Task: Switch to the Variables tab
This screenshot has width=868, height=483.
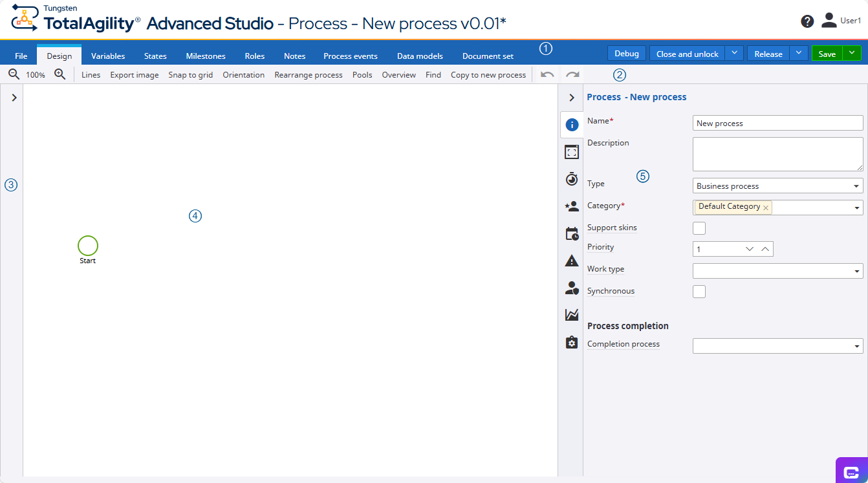Action: point(107,56)
